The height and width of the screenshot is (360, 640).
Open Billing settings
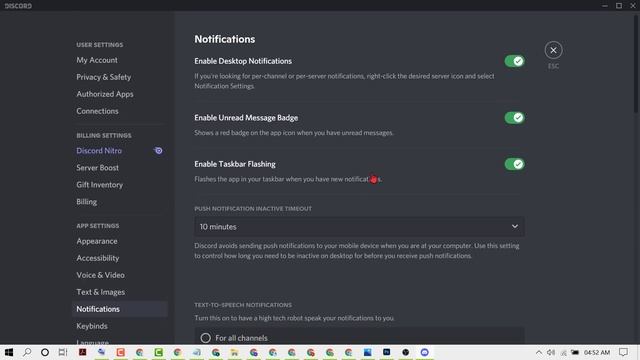pyautogui.click(x=87, y=202)
